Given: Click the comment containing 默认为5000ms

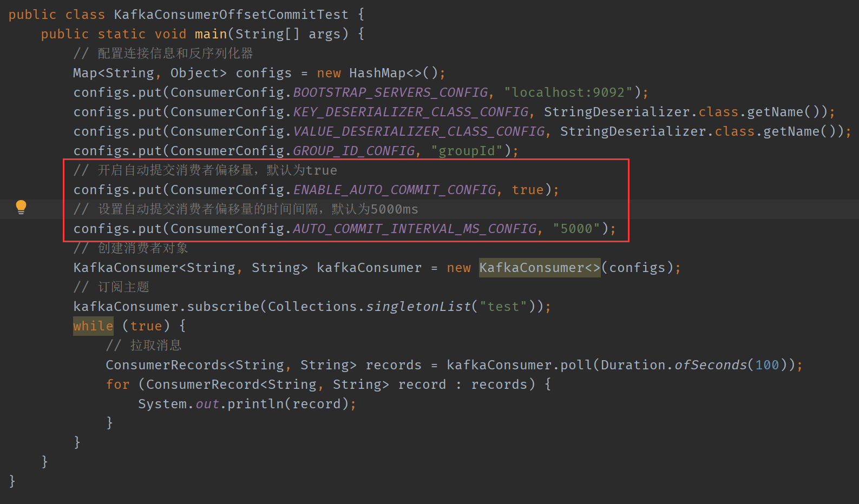Looking at the screenshot, I should click(x=246, y=209).
